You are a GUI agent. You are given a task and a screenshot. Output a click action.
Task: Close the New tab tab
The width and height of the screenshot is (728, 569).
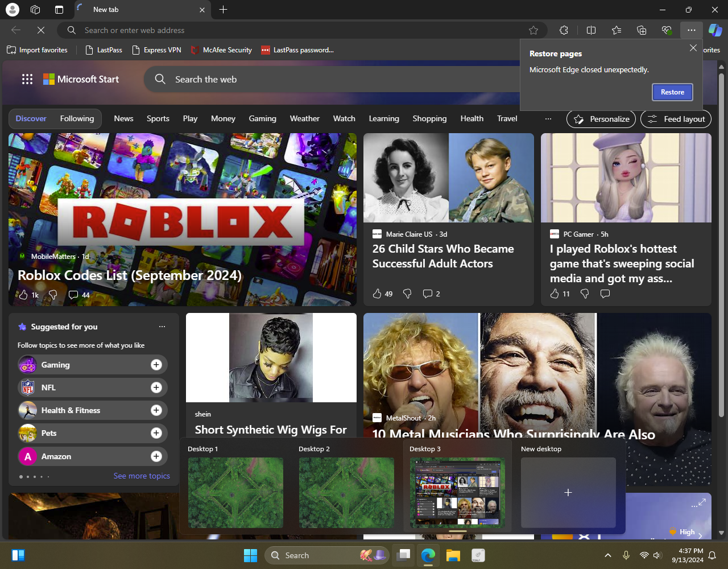(x=202, y=10)
